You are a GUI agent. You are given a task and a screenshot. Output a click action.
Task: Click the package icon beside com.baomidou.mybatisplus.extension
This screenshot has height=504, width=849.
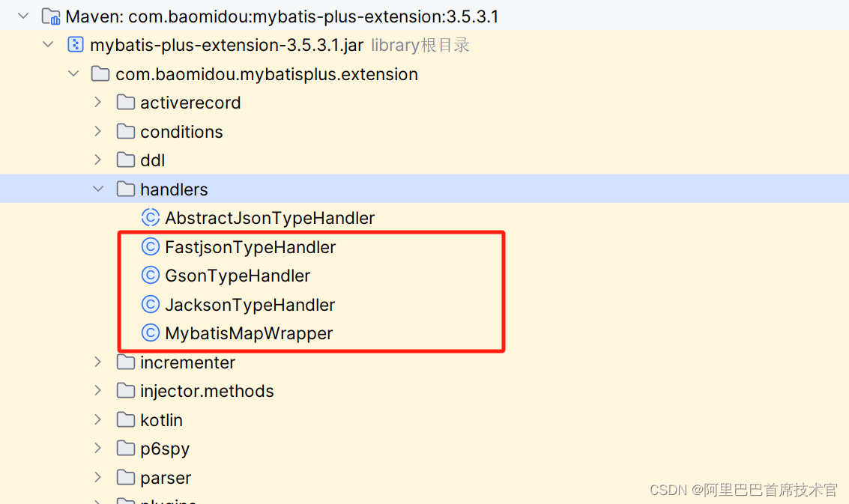[100, 73]
